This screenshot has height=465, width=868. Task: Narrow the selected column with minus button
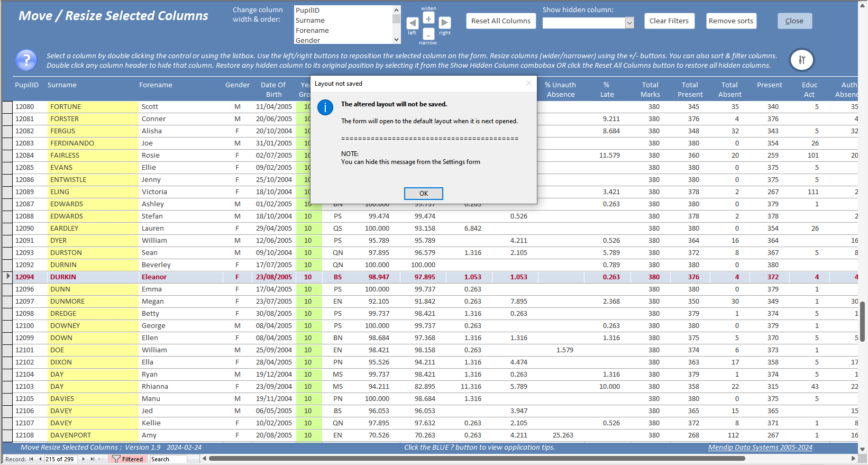428,35
